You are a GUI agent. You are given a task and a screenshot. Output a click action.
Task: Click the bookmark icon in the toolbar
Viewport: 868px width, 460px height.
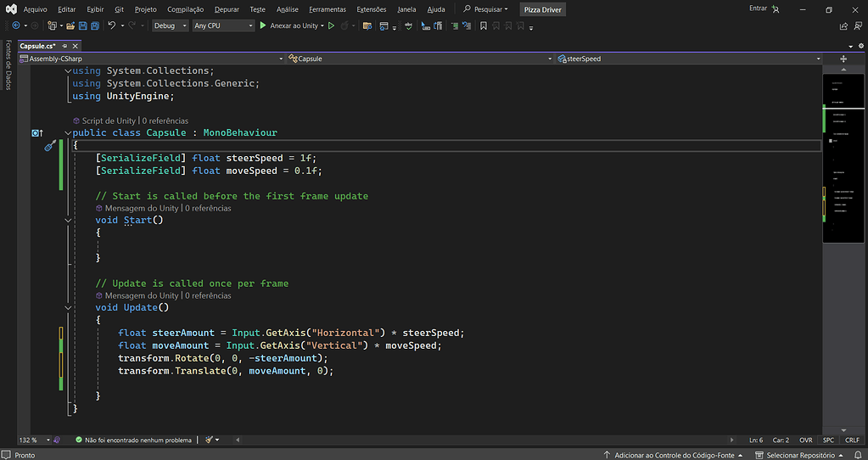pyautogui.click(x=483, y=26)
